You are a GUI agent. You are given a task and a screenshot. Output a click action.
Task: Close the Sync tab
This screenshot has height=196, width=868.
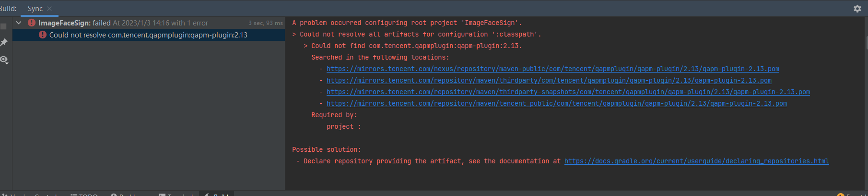(x=49, y=9)
